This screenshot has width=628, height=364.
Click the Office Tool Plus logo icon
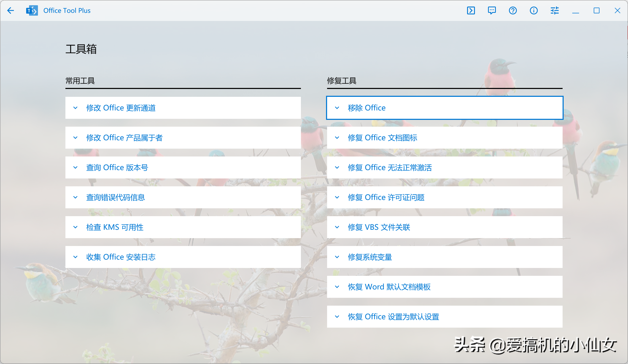[32, 10]
